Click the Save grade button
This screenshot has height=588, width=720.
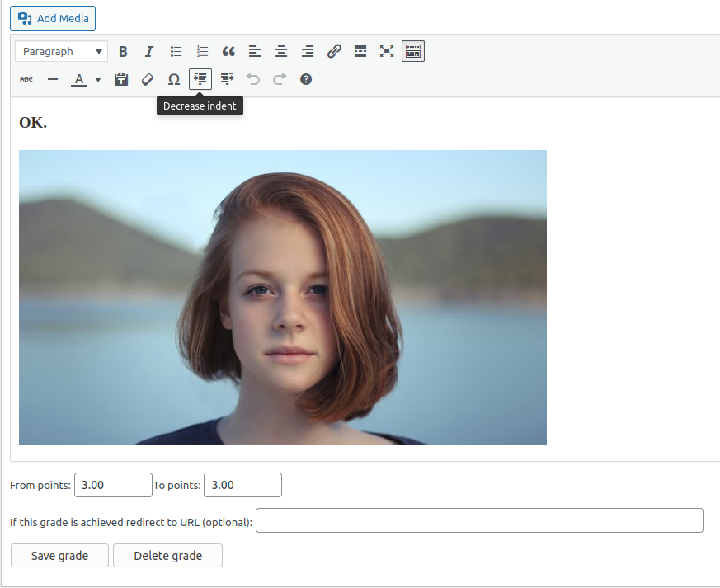pos(59,556)
